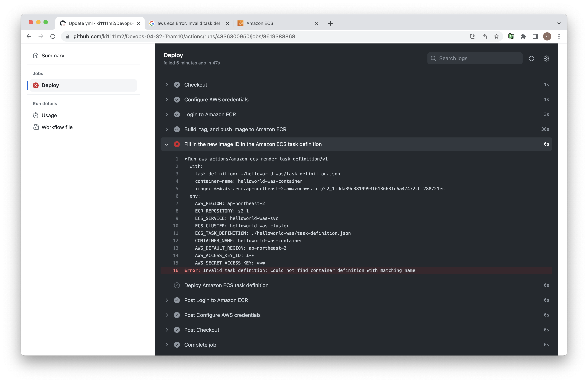Open the Summary page link
Screen dimensions: 588x383
53,56
